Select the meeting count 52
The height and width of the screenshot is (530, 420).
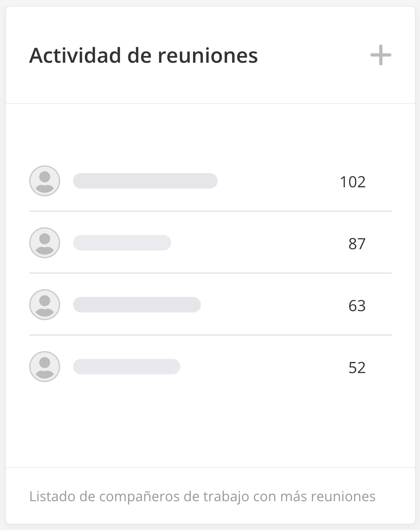point(357,368)
